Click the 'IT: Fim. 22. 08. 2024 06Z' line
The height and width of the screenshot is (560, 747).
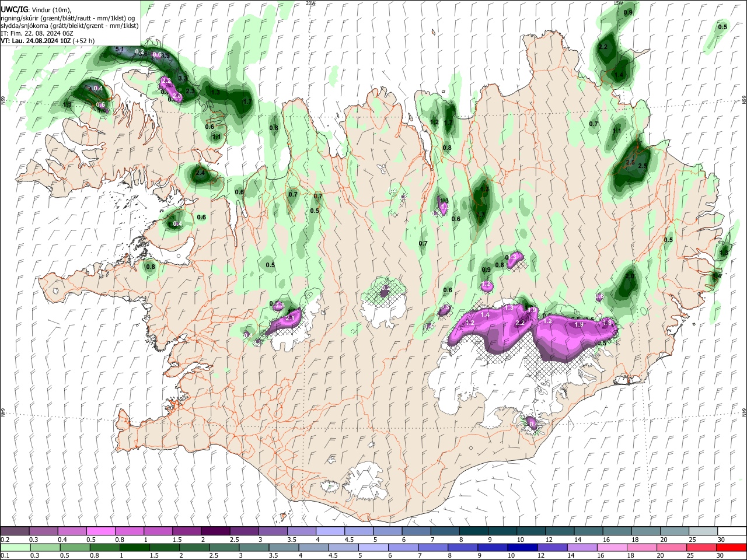pos(37,33)
